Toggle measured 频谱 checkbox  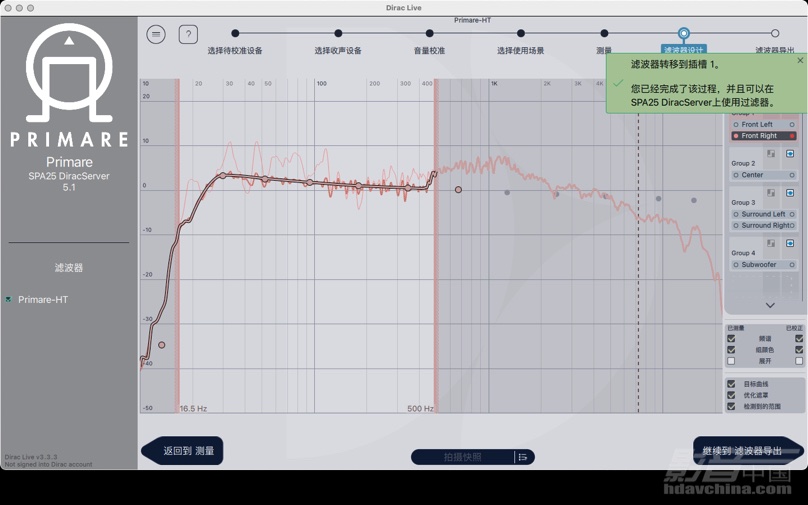click(731, 339)
